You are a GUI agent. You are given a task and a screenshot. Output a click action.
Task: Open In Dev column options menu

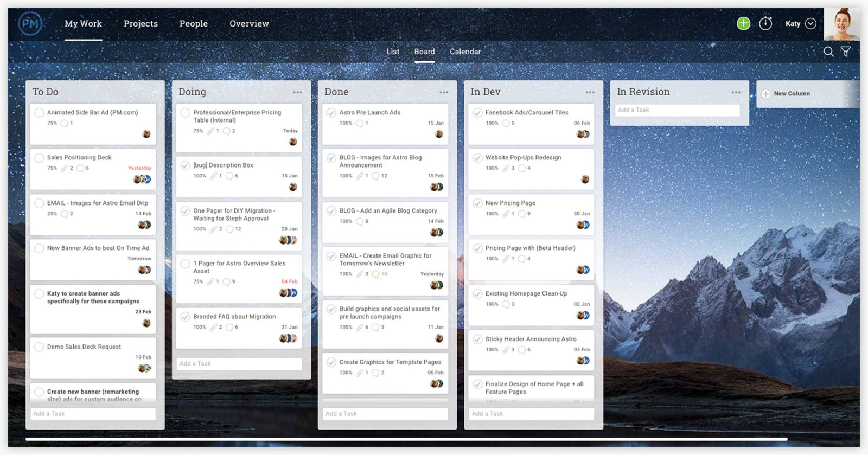(x=590, y=92)
